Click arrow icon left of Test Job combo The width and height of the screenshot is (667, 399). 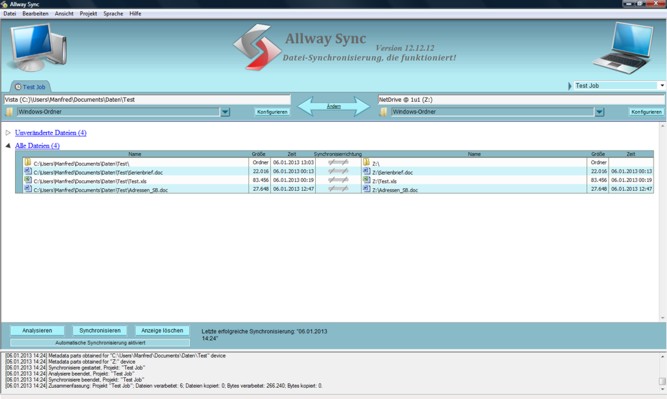[570, 86]
